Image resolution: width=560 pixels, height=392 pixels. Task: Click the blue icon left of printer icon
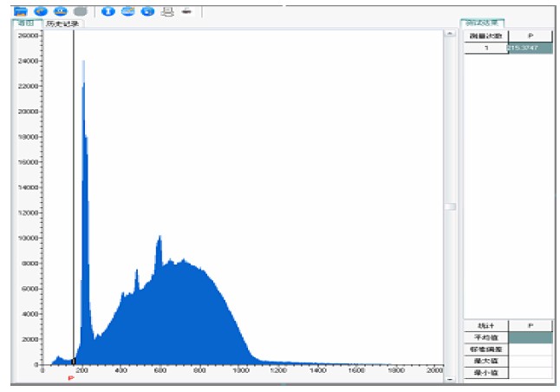[x=147, y=10]
